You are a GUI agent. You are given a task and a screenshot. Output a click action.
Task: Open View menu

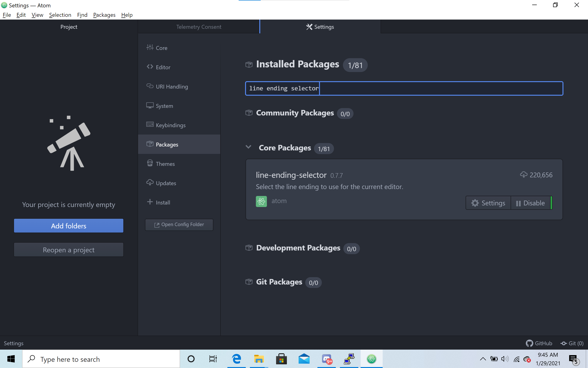click(37, 15)
